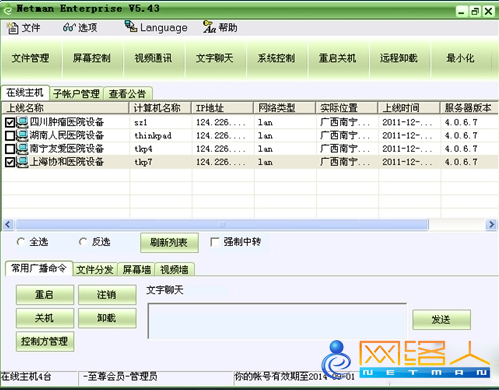Uncheck the 四川肿瘤医院设备 host checkbox
499x390 pixels.
[x=10, y=123]
